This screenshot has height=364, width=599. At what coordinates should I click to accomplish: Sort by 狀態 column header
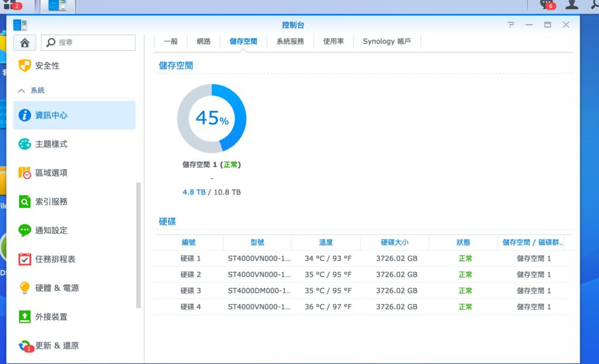pyautogui.click(x=463, y=242)
